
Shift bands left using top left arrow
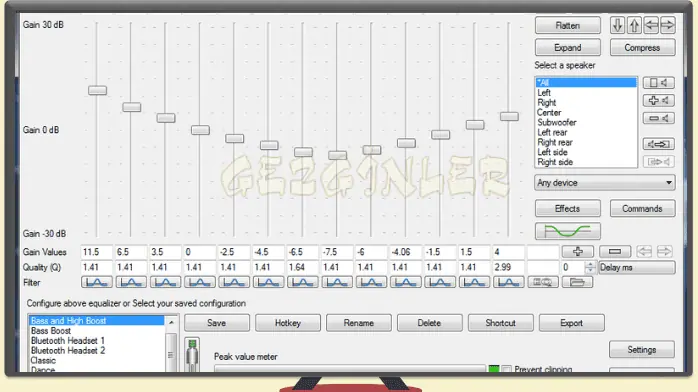(651, 25)
